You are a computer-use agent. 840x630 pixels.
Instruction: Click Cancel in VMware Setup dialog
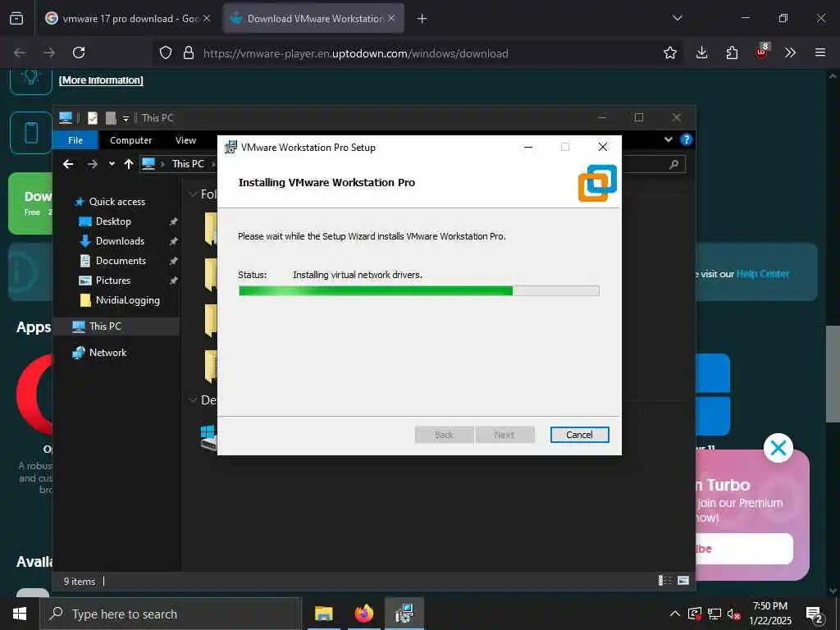tap(579, 435)
